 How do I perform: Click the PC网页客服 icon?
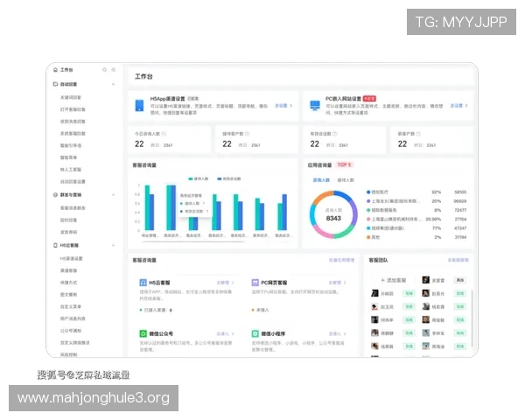tap(255, 283)
